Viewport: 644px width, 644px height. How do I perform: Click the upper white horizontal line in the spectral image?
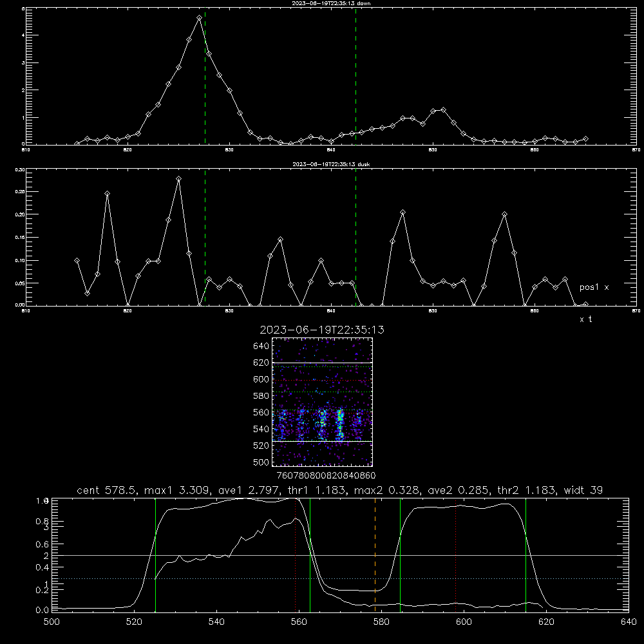pos(322,363)
